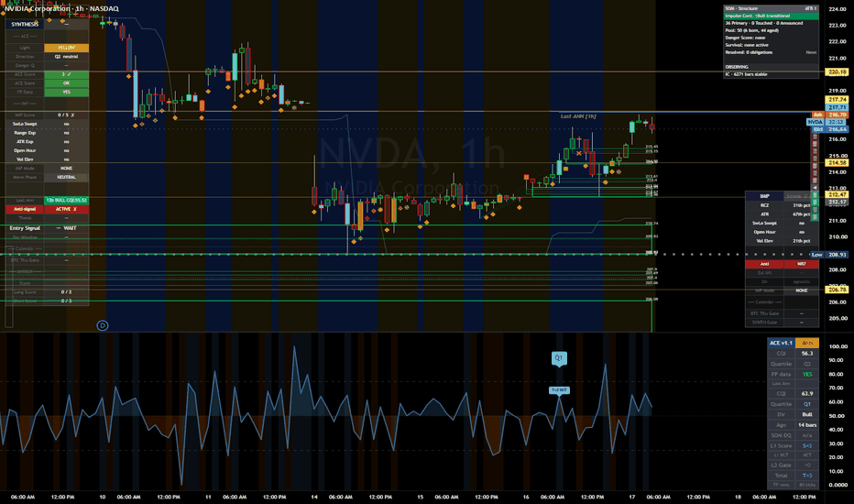This screenshot has height=504, width=854.
Task: Click the yellow Light status cell
Action: click(67, 48)
